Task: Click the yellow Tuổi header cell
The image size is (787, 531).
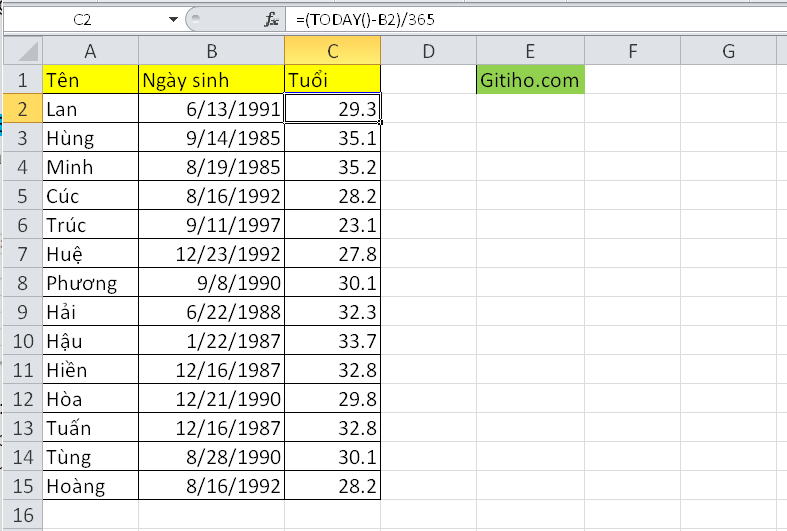Action: [x=332, y=80]
